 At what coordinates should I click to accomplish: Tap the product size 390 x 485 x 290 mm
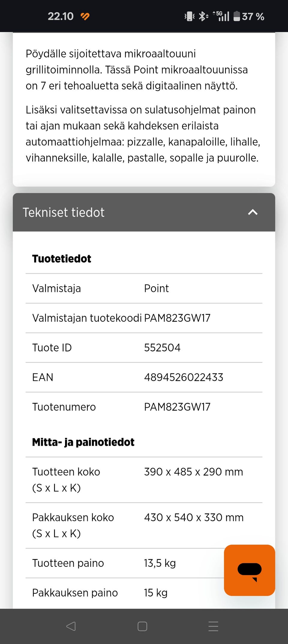pos(193,472)
